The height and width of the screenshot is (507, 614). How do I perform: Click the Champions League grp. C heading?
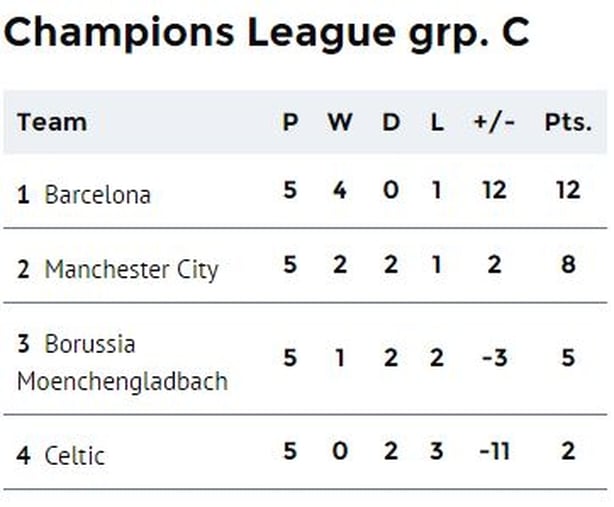(x=266, y=34)
